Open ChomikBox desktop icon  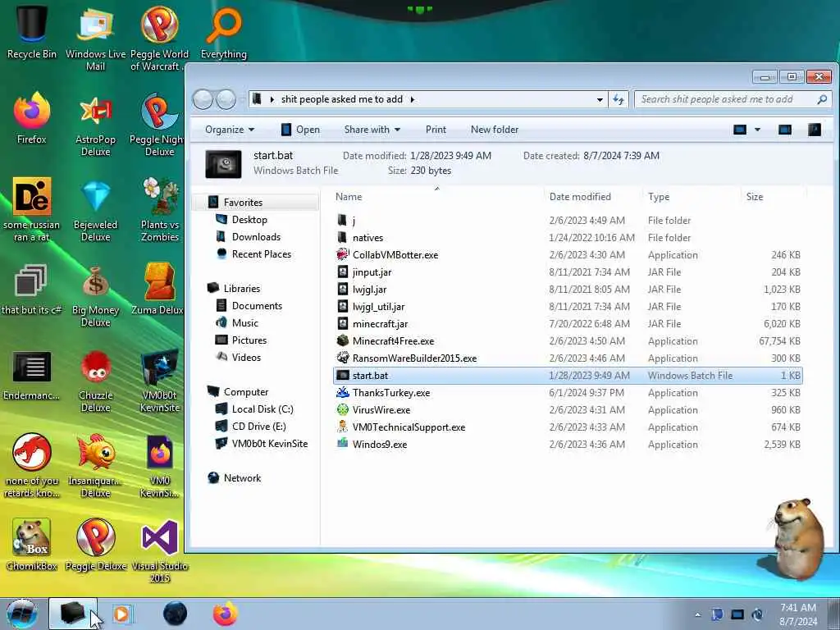[x=32, y=545]
